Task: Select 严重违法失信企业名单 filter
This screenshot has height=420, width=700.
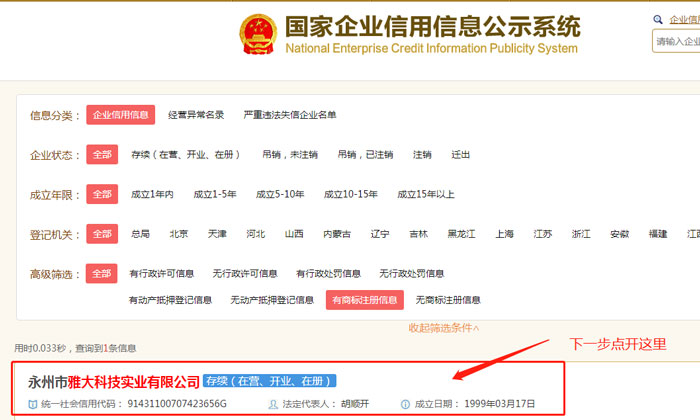Action: click(x=290, y=115)
